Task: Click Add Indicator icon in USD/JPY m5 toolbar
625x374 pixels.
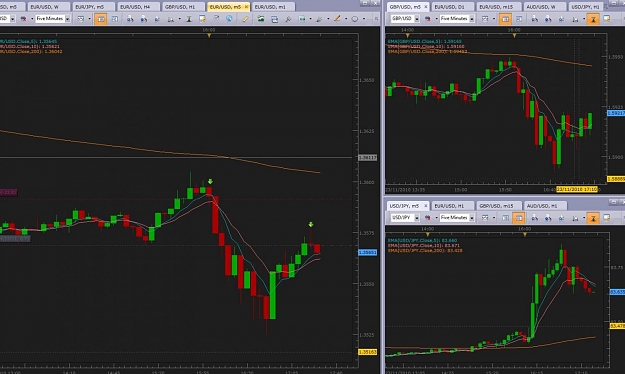Action: 535,218
